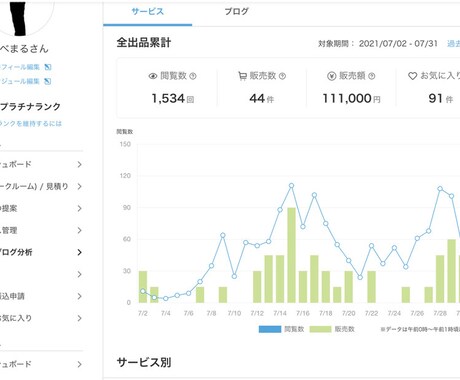
Task: Click the heart icon beside お気に入り
Action: click(412, 76)
